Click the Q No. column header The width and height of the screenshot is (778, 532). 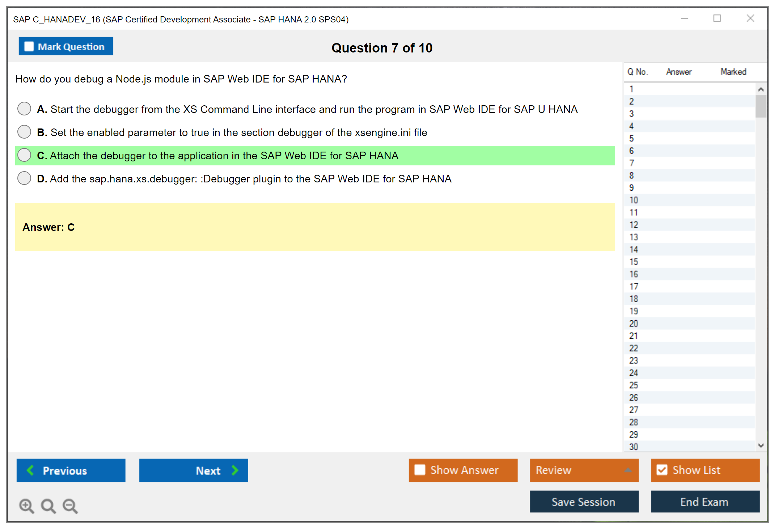(637, 72)
